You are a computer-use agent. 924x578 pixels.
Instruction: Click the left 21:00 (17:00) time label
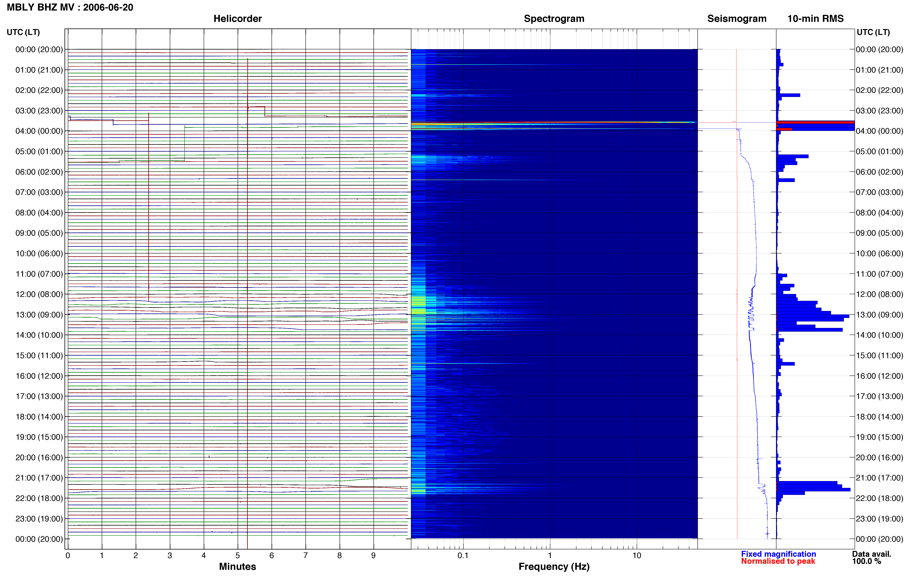pyautogui.click(x=39, y=478)
